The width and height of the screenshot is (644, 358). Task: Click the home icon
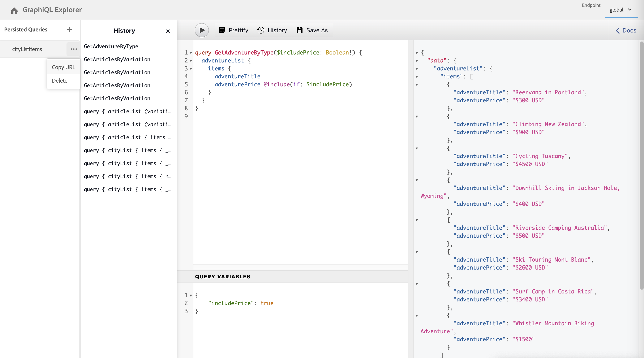14,10
